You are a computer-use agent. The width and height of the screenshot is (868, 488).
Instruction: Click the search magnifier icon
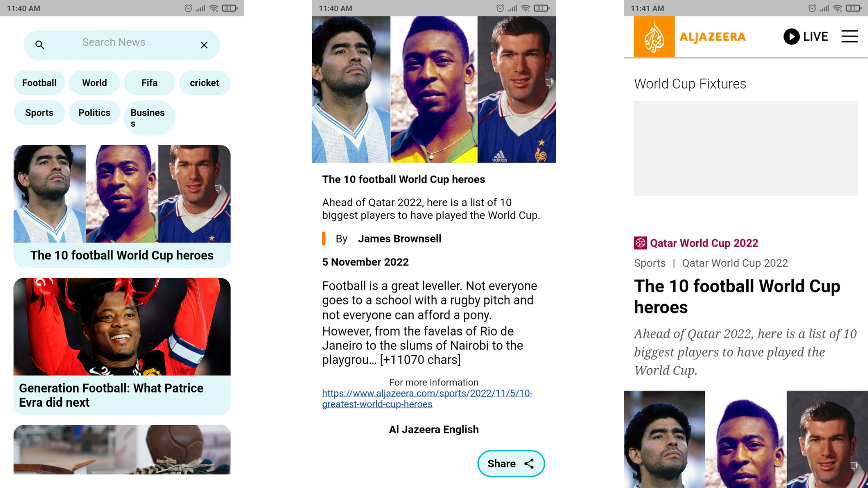(x=40, y=45)
